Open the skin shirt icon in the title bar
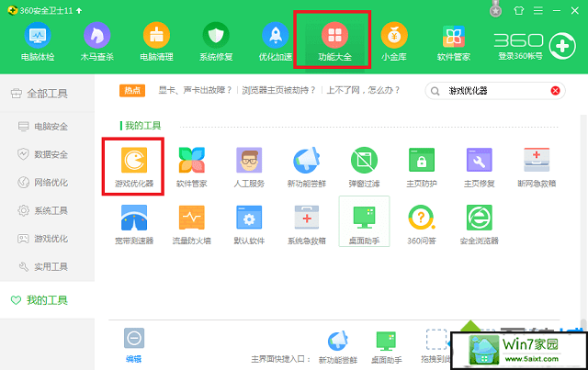The image size is (588, 370). point(519,10)
